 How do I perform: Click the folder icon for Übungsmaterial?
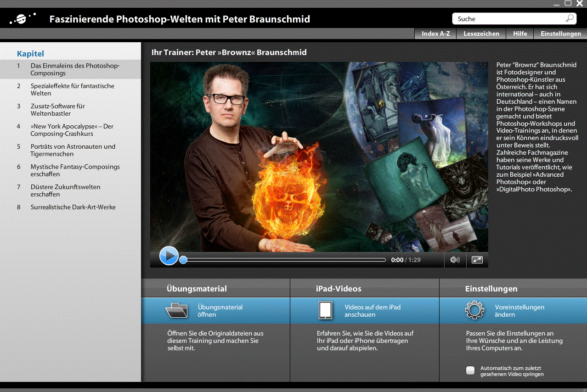(x=176, y=311)
